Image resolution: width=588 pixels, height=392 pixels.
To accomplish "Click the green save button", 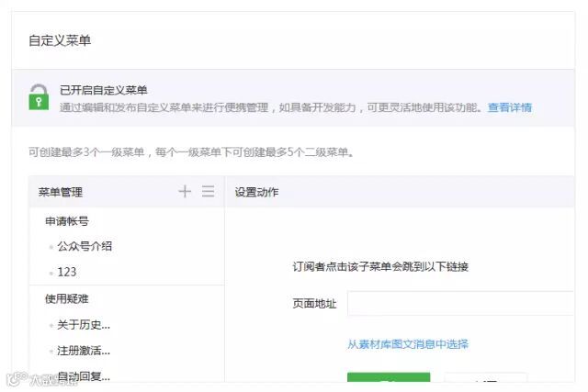I will (389, 377).
